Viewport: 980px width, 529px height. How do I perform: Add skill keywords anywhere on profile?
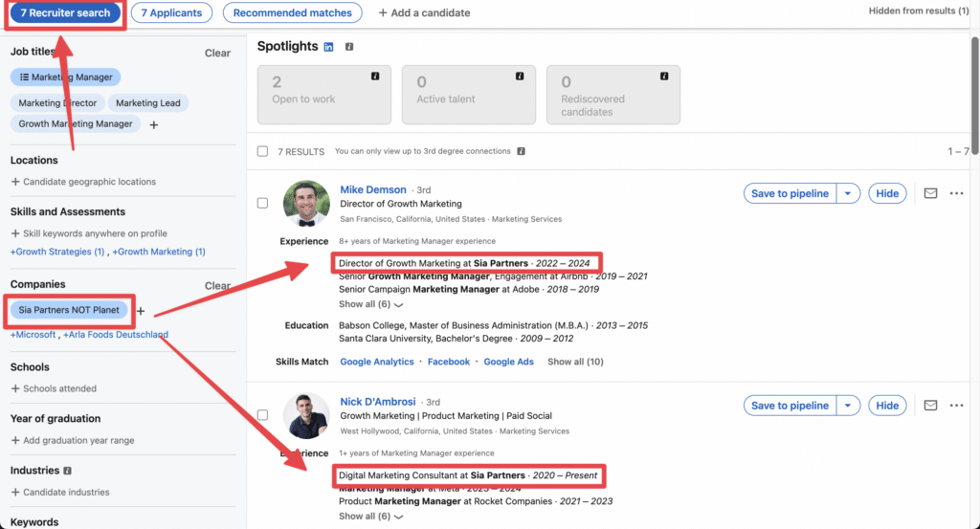[89, 233]
